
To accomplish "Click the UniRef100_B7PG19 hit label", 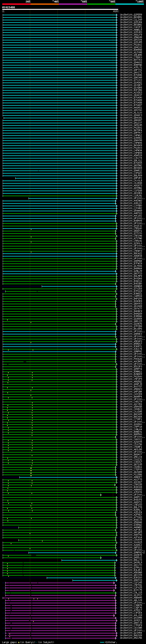I will (x=131, y=291).
